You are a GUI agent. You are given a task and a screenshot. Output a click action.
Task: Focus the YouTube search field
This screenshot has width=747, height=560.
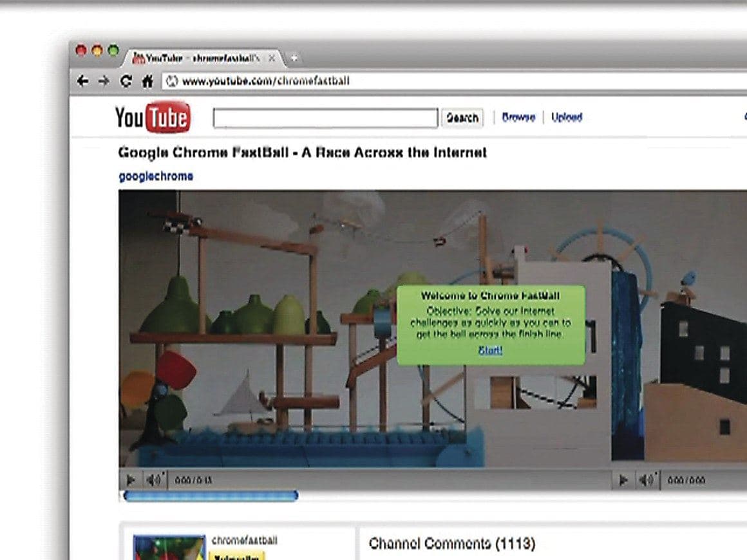point(325,118)
